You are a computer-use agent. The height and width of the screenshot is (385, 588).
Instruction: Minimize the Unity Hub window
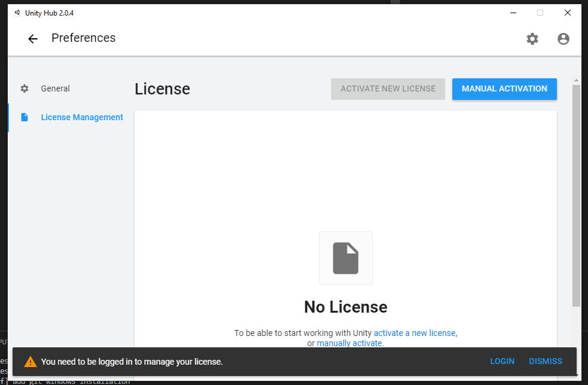point(513,13)
